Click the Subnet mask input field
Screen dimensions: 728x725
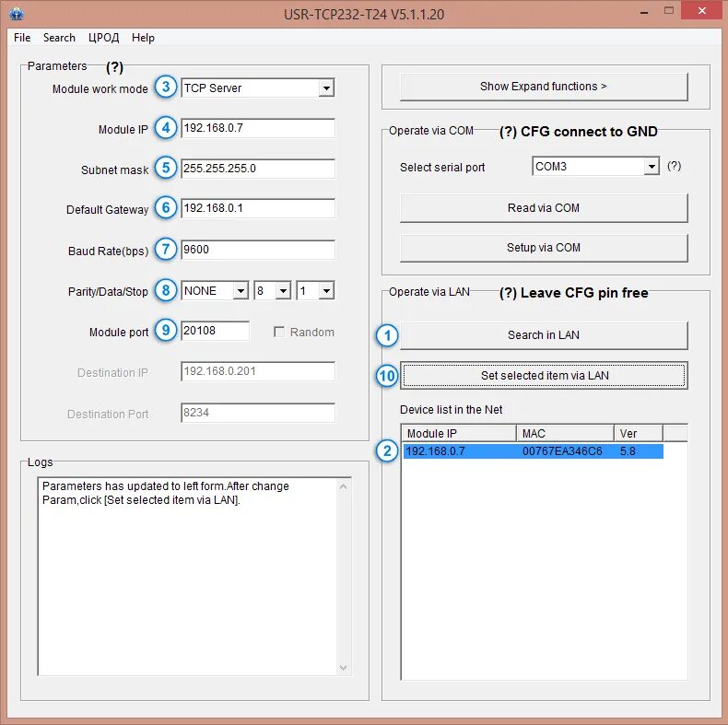point(258,168)
